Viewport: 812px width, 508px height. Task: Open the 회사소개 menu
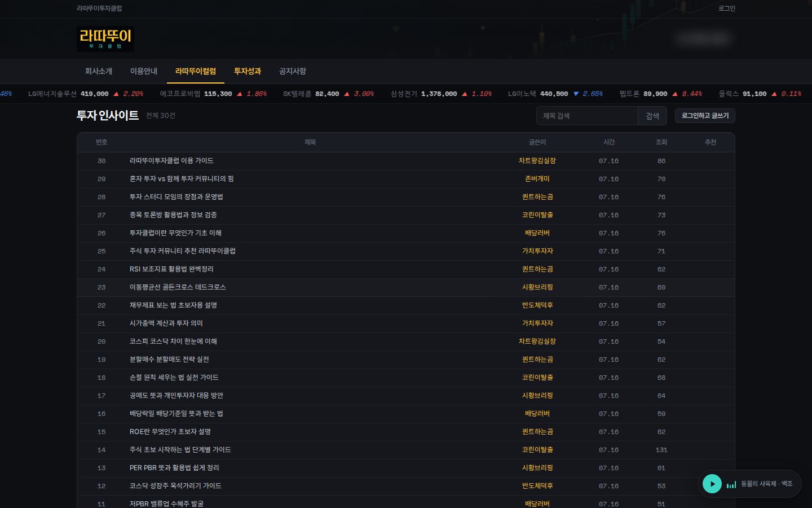tap(99, 71)
